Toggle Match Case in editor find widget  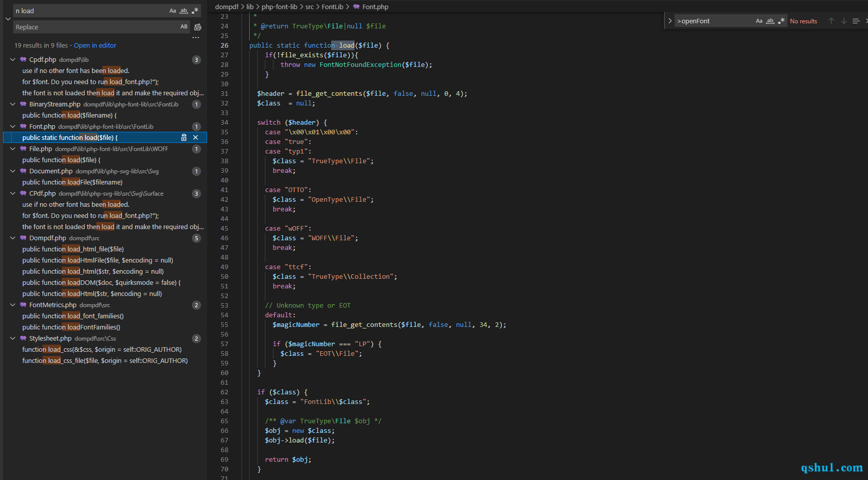[759, 21]
